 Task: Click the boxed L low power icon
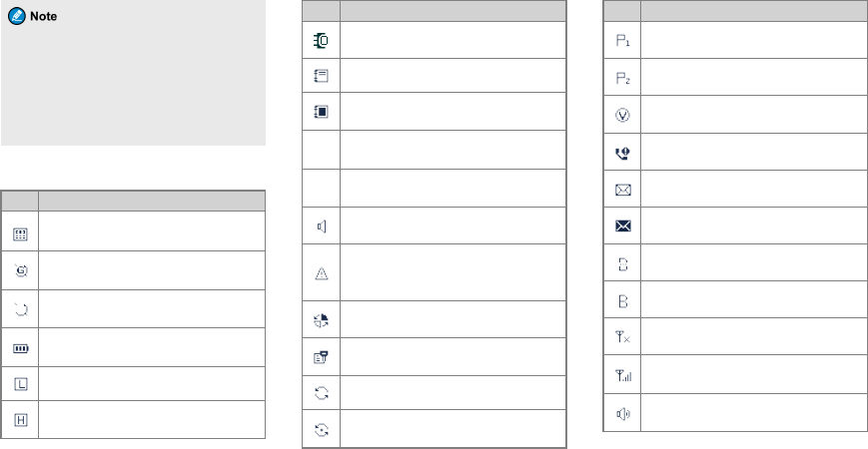click(21, 384)
